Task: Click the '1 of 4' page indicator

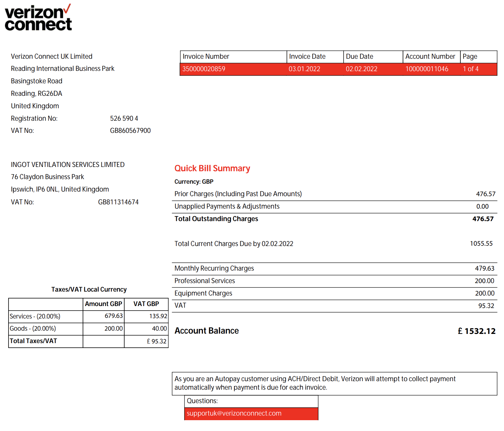Action: tap(471, 69)
